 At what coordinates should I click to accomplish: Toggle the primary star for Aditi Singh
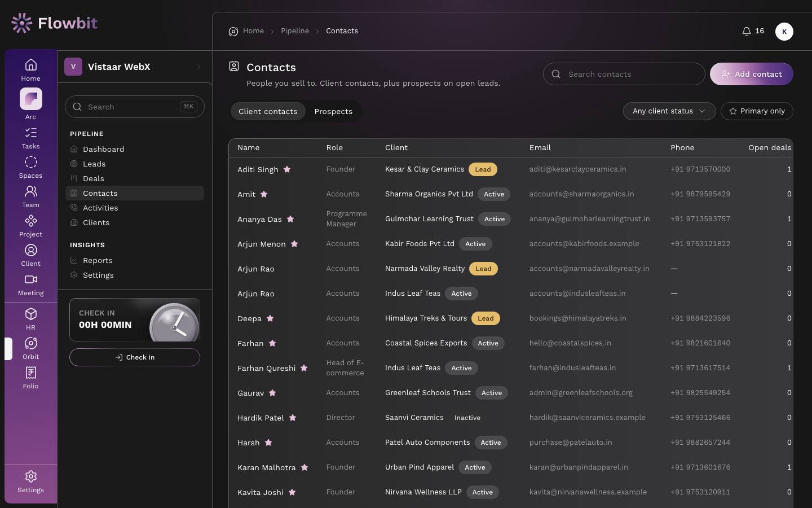287,169
